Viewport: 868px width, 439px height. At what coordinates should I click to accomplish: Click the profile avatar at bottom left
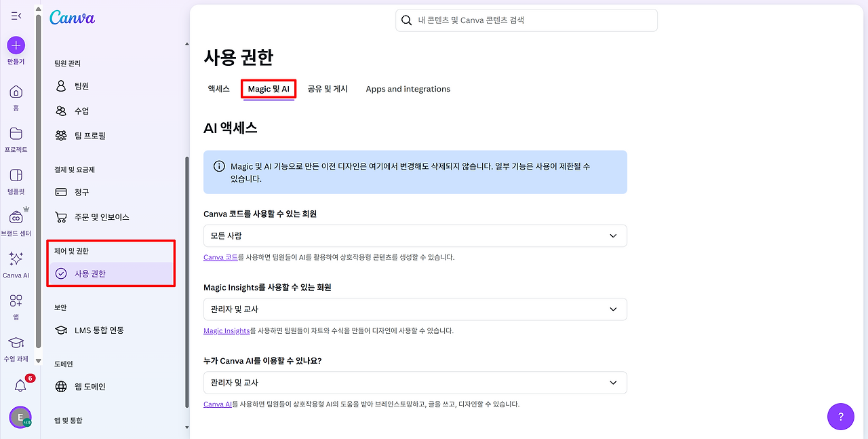[x=20, y=418]
